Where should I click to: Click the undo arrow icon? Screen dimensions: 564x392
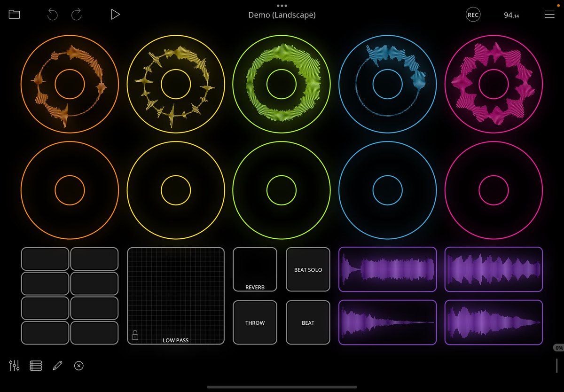click(x=52, y=15)
